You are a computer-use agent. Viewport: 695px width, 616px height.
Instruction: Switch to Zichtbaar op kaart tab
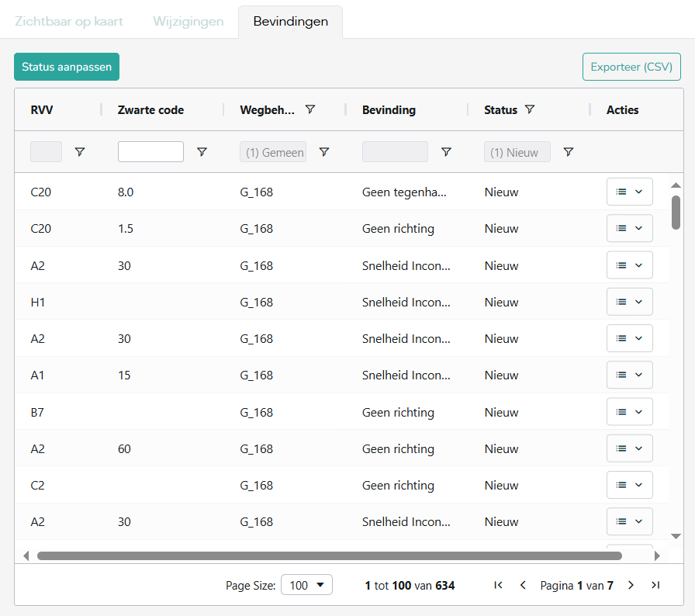coord(69,21)
